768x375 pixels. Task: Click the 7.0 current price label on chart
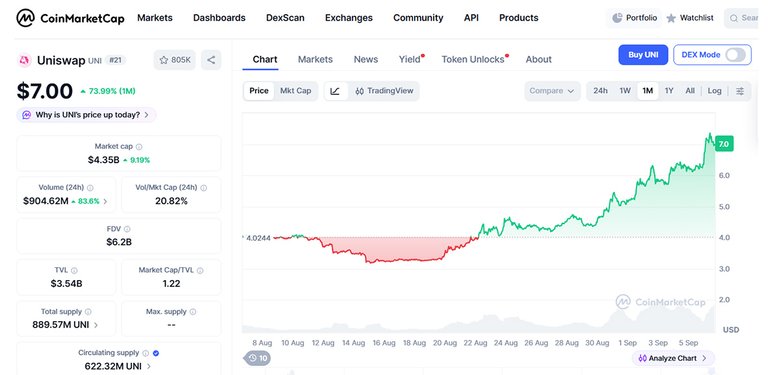724,144
